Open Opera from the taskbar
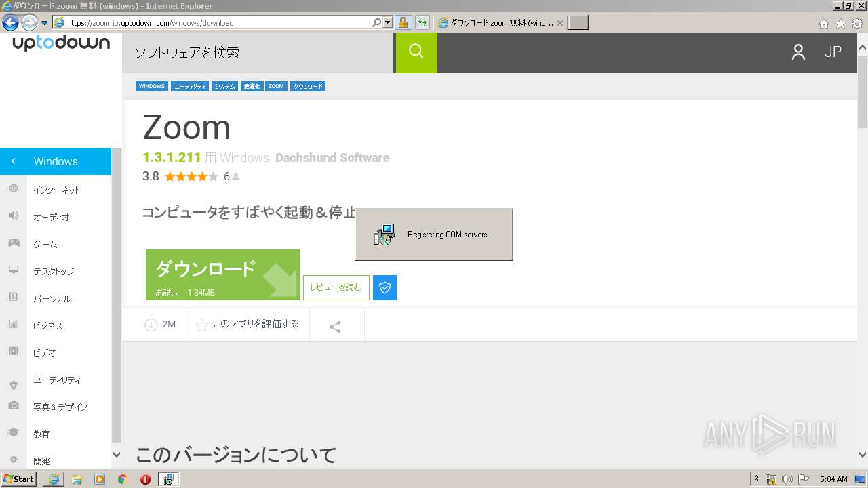 click(x=145, y=479)
